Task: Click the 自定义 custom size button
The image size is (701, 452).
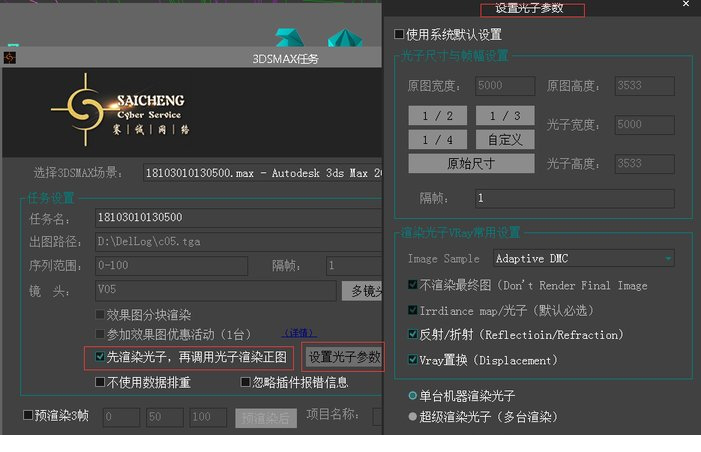Action: (505, 139)
